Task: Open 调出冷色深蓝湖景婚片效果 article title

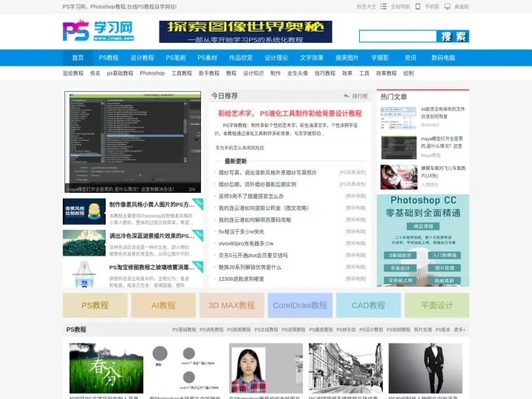Action: [151, 236]
